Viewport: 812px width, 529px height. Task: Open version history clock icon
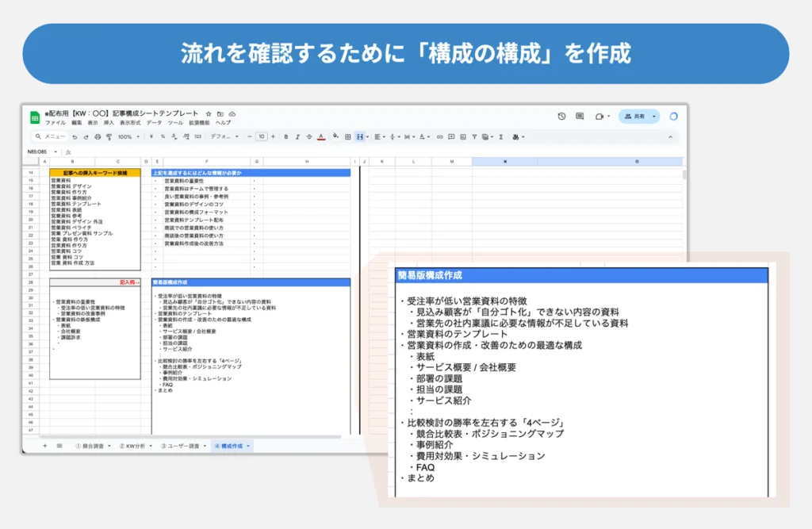tap(561, 117)
